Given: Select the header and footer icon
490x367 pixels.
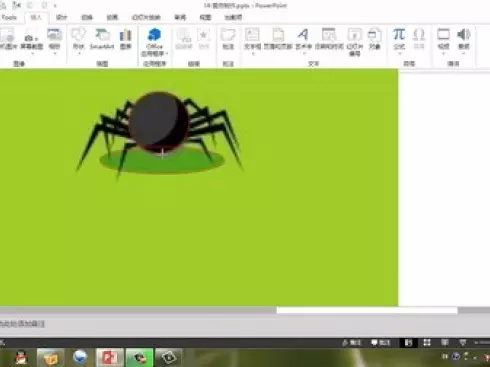Looking at the screenshot, I should click(278, 39).
